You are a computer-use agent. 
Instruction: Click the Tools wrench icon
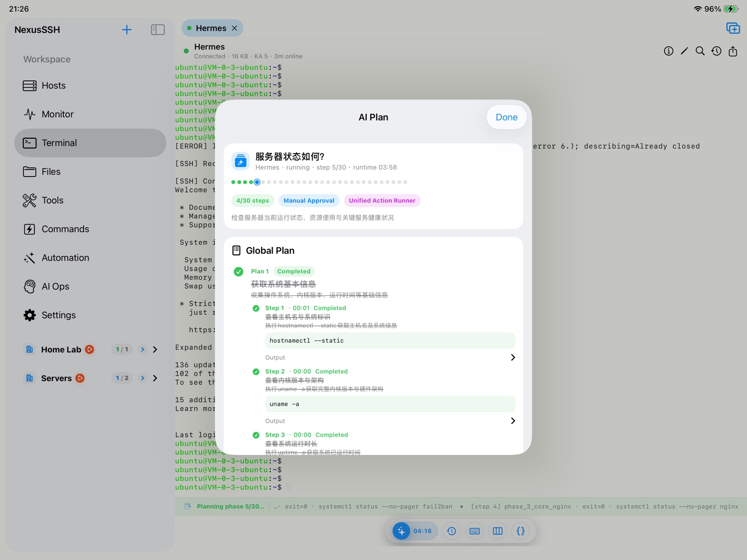click(29, 200)
